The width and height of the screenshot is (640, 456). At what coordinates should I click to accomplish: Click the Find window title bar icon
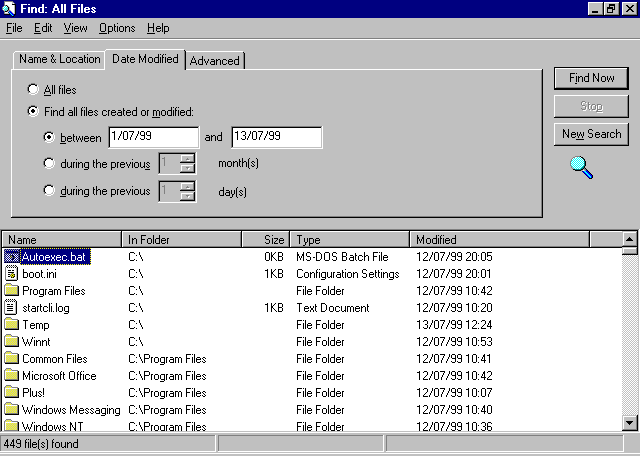coord(9,8)
